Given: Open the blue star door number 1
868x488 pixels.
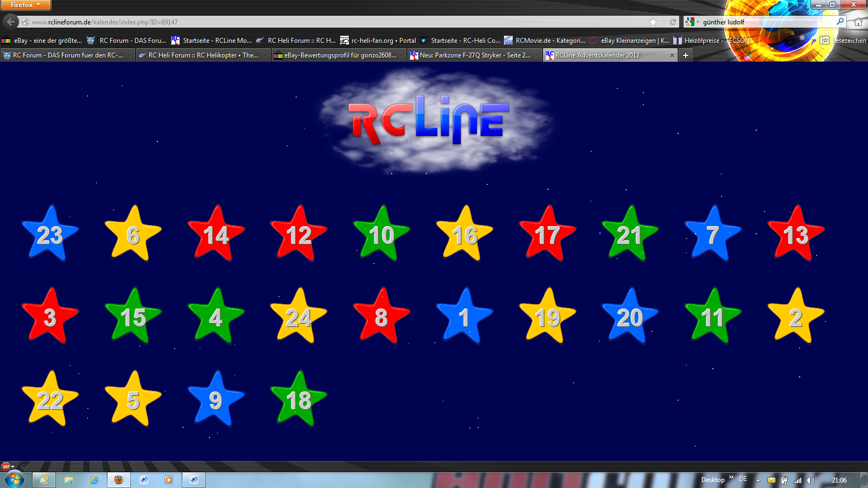Looking at the screenshot, I should click(464, 317).
